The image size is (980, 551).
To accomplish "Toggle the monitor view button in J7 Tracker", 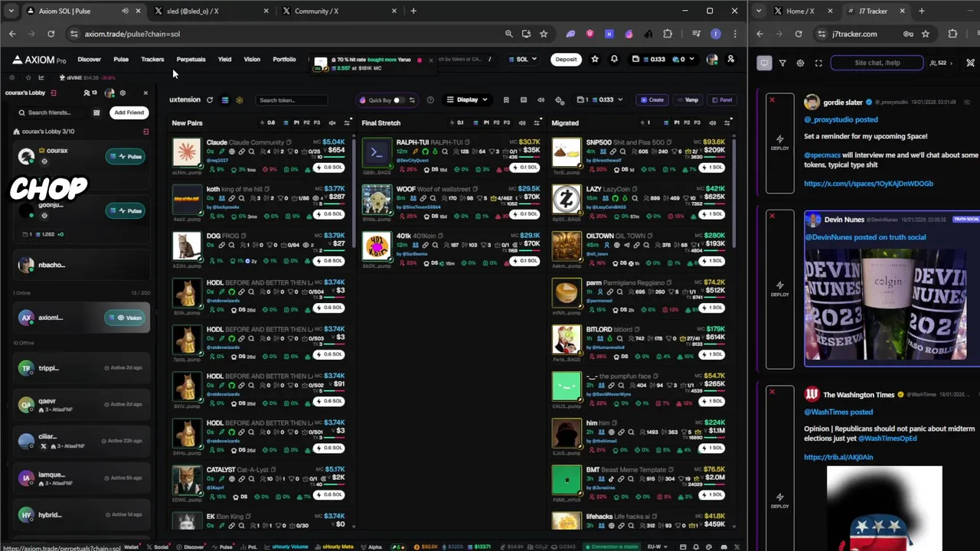I will [764, 63].
